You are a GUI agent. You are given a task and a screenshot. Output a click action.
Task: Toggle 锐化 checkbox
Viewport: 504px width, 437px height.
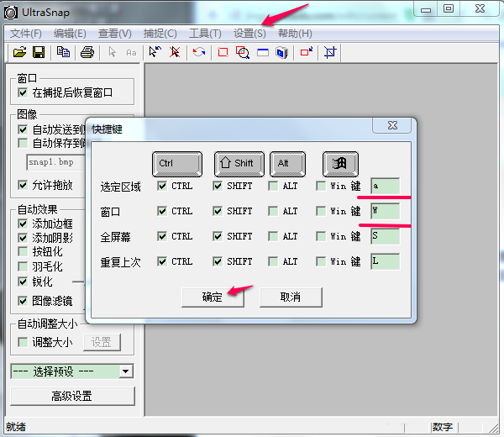23,282
